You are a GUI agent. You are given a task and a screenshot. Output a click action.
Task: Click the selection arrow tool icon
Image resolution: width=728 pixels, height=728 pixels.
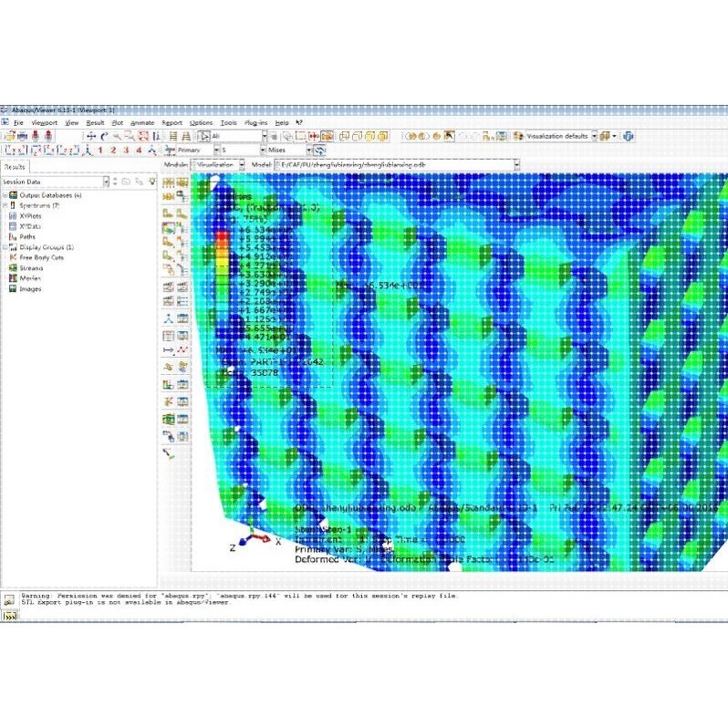point(203,136)
